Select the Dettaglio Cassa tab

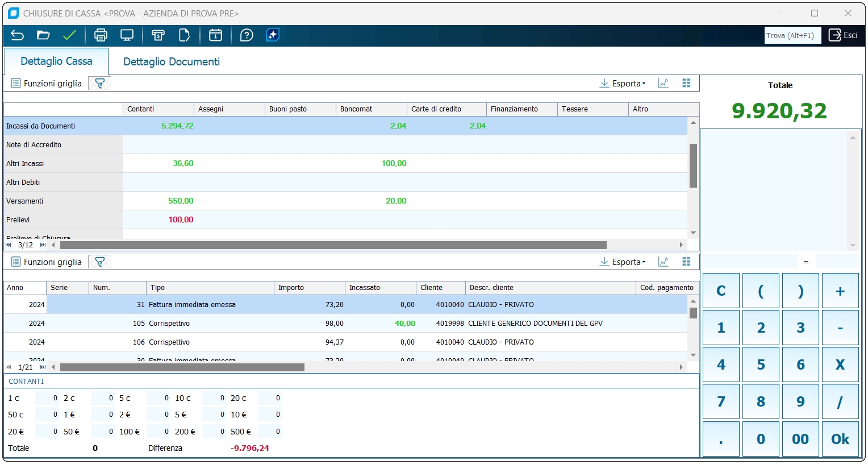(56, 61)
